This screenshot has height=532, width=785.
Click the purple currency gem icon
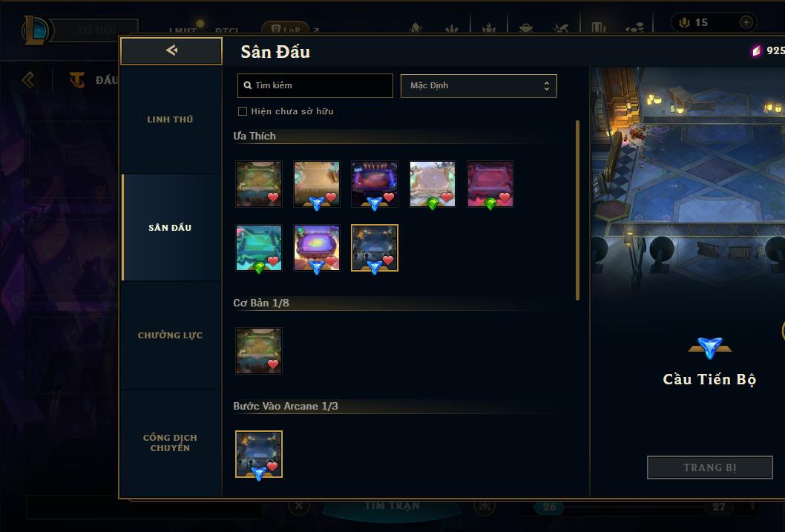[756, 50]
